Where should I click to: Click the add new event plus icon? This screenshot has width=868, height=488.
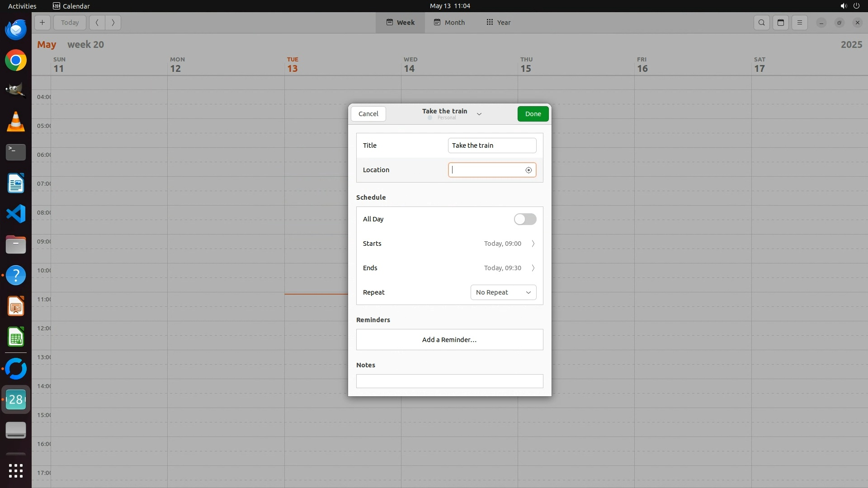coord(42,23)
